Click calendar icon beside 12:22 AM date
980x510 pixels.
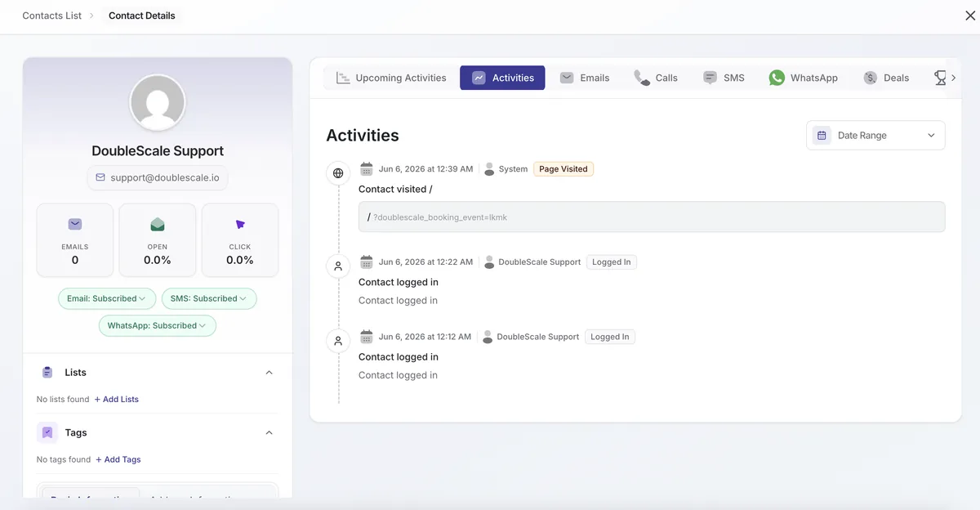click(x=367, y=262)
